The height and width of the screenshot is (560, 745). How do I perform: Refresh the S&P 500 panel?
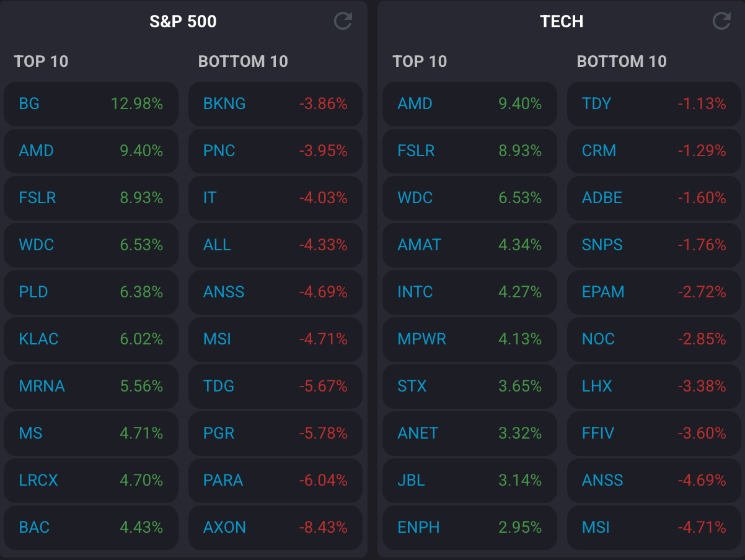pos(343,21)
